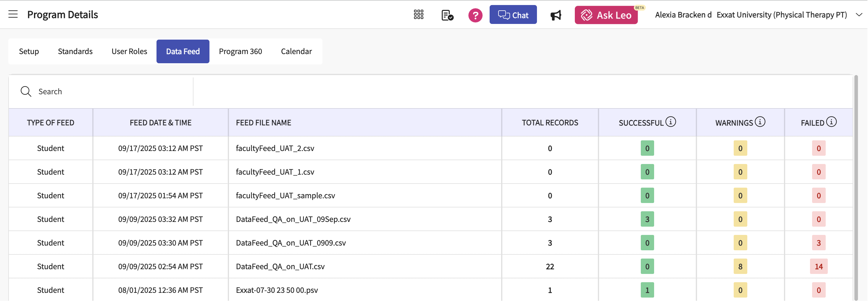Click the Search input field
This screenshot has height=302, width=868.
point(111,91)
